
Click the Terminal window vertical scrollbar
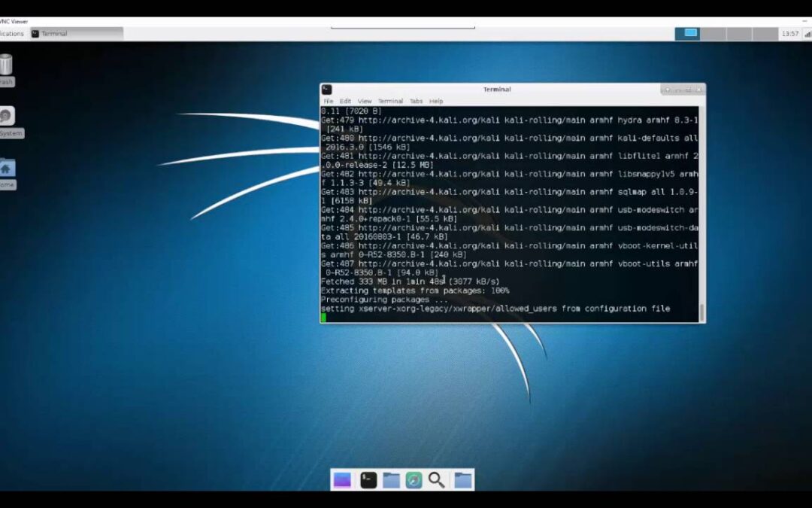701,312
